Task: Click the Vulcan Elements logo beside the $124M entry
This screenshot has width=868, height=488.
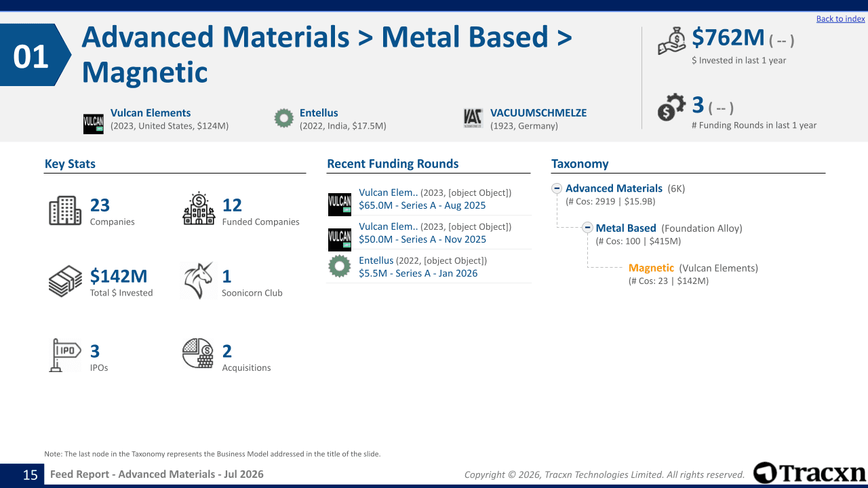Action: [93, 124]
